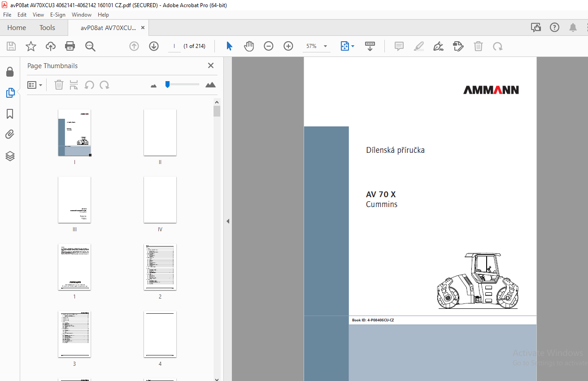Activate the Hand pan tool
588x381 pixels.
coord(249,46)
